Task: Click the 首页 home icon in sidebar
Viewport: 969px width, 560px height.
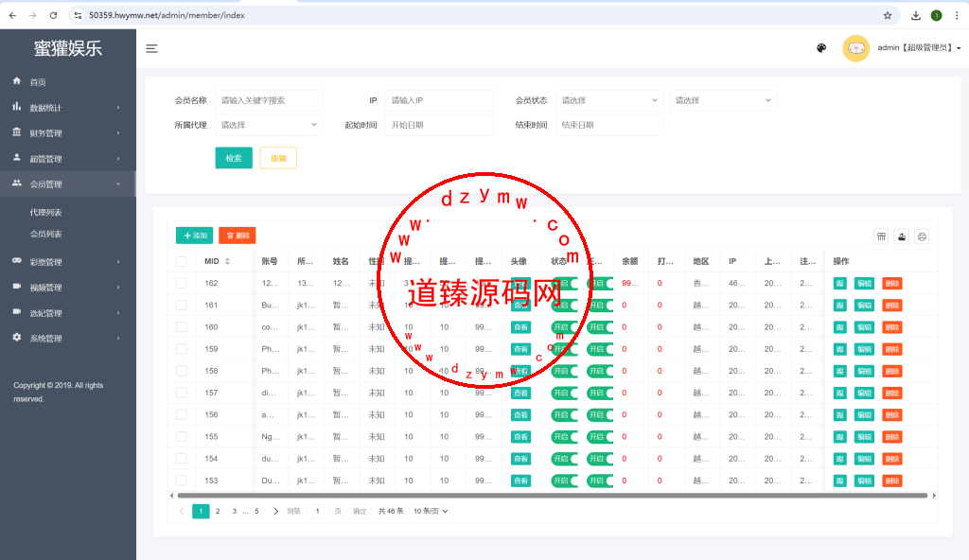Action: pos(17,81)
